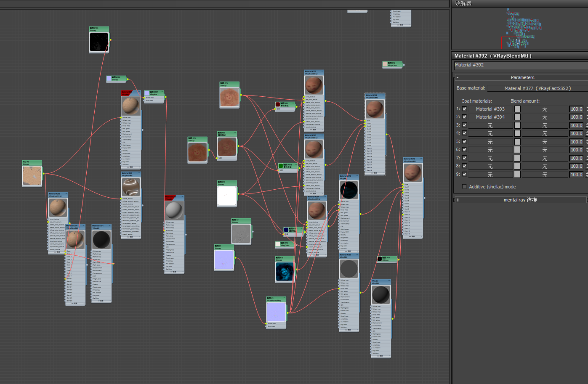Select the white Bitmap #77 node thumbnail
The height and width of the screenshot is (384, 588).
[227, 196]
